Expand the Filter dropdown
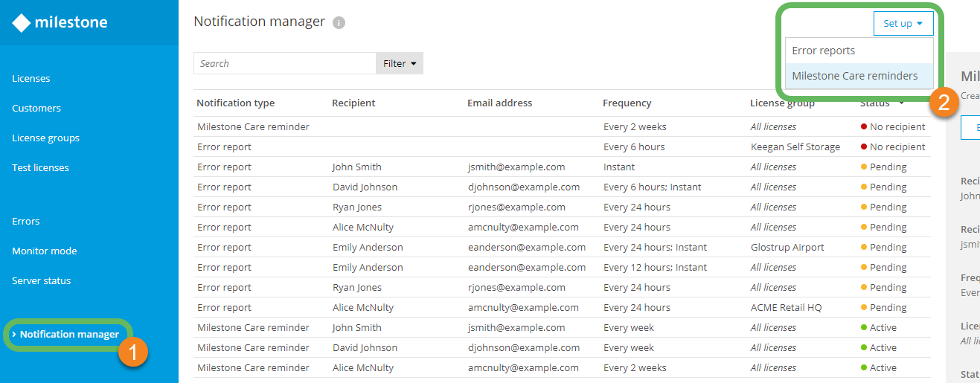Image resolution: width=980 pixels, height=383 pixels. (399, 64)
